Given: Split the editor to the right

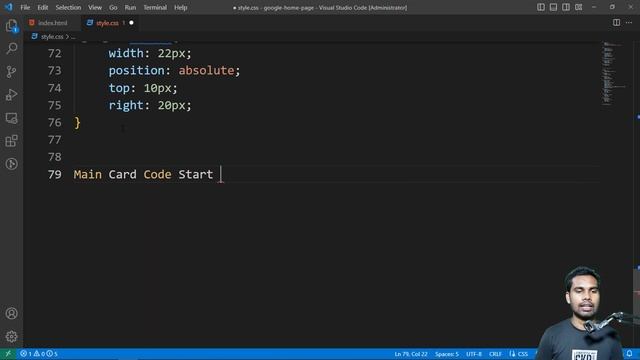Looking at the screenshot, I should click(x=616, y=22).
